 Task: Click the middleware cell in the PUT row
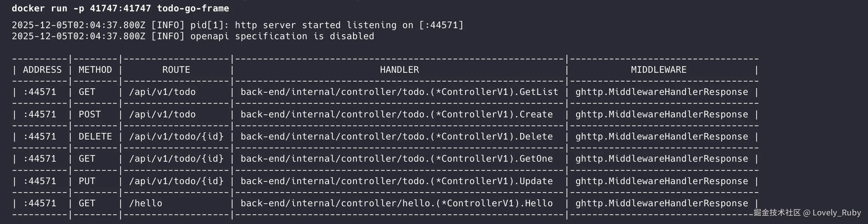[661, 181]
